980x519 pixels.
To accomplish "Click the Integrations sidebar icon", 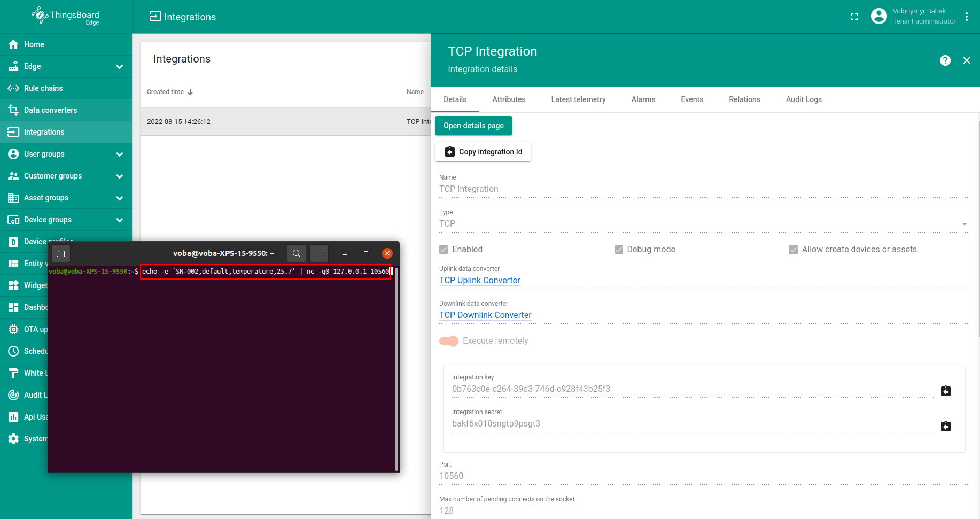I will click(13, 132).
